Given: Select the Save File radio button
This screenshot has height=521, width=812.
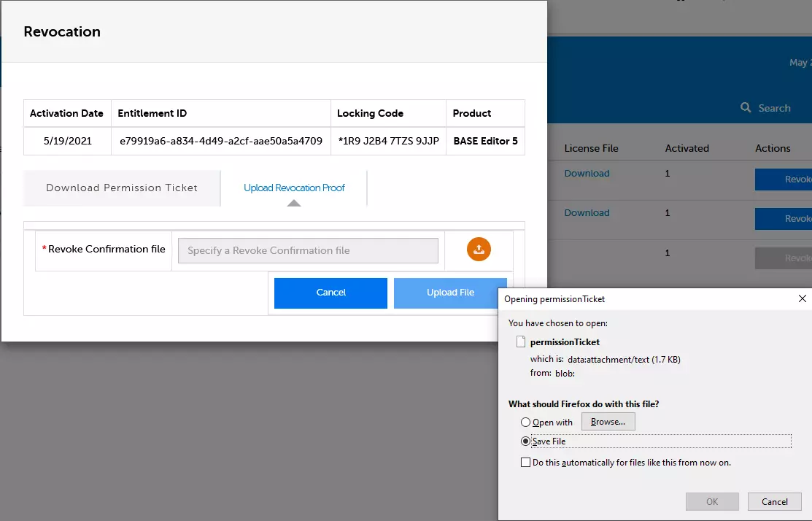Looking at the screenshot, I should pyautogui.click(x=525, y=441).
